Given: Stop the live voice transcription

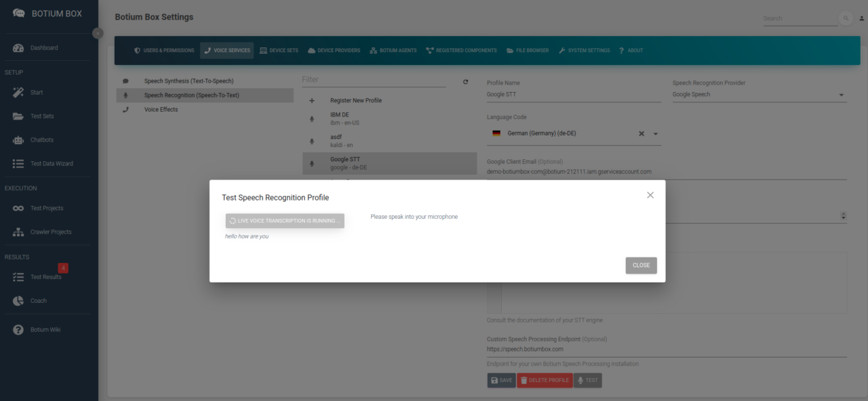Looking at the screenshot, I should tap(285, 220).
